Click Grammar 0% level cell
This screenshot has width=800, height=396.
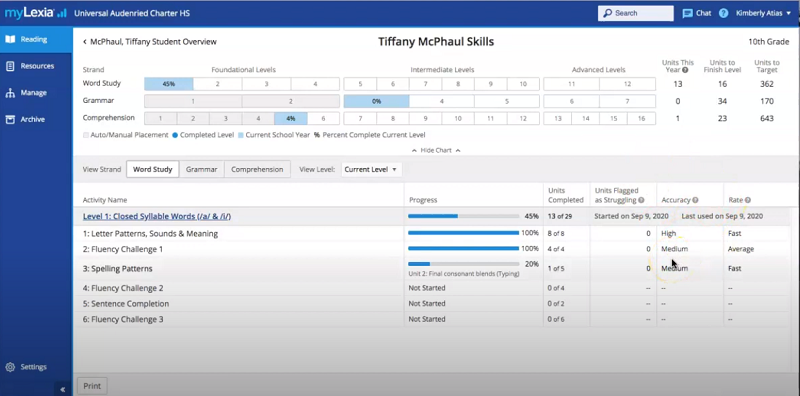[x=376, y=101]
